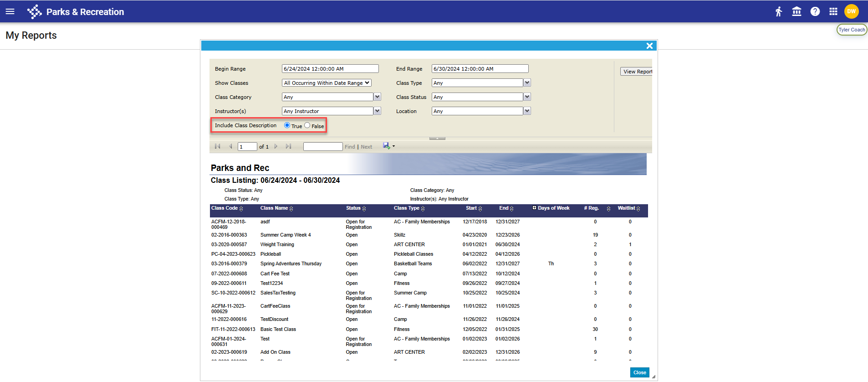The image size is (868, 382).
Task: Open the hamburger navigation menu
Action: pyautogui.click(x=10, y=11)
